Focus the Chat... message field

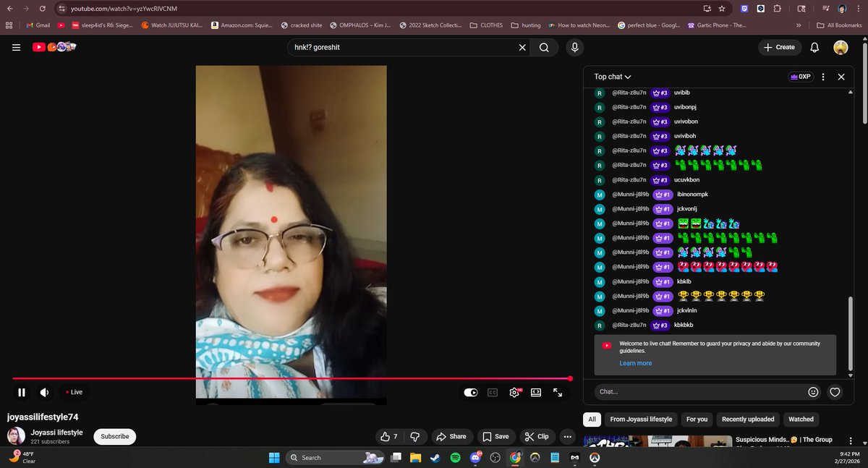click(x=698, y=392)
